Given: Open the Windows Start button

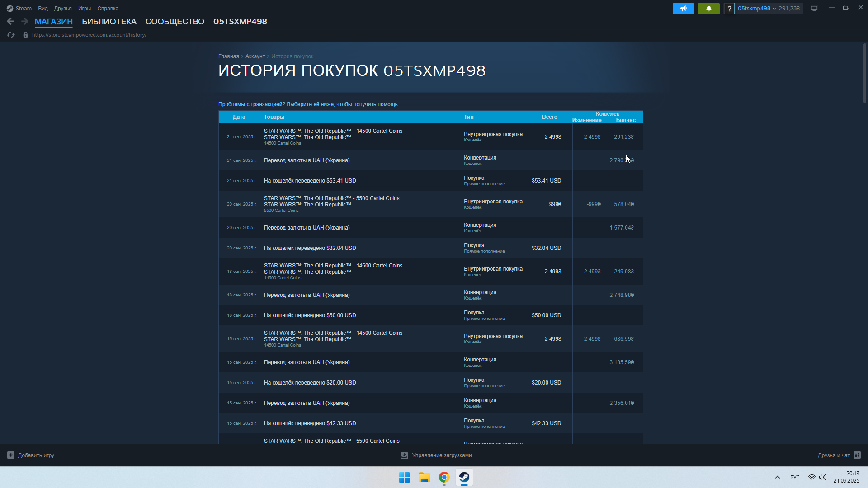Looking at the screenshot, I should 404,477.
